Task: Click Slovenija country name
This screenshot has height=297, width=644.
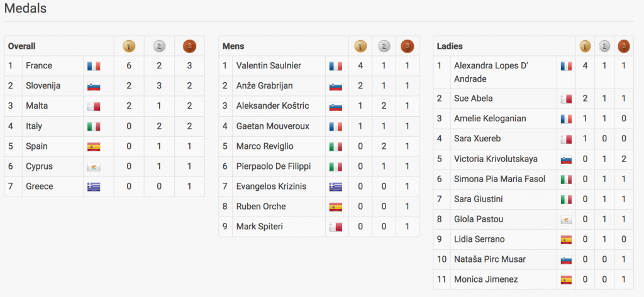Action: pyautogui.click(x=43, y=86)
